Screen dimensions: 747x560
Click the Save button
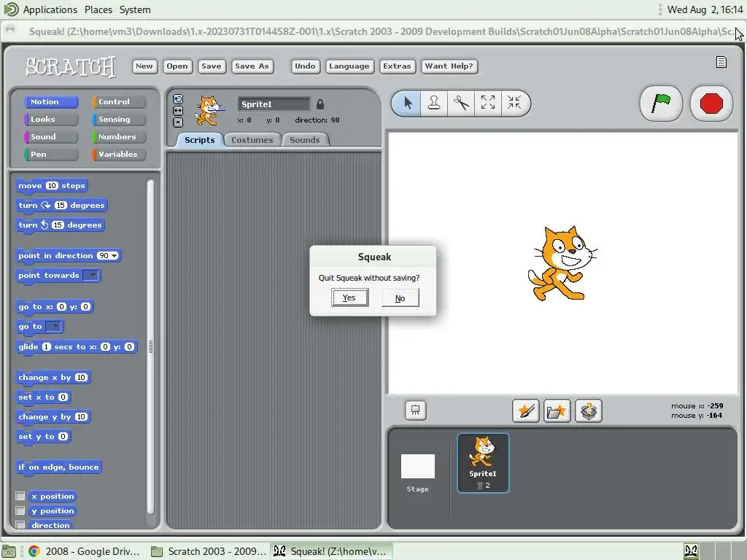click(x=211, y=66)
